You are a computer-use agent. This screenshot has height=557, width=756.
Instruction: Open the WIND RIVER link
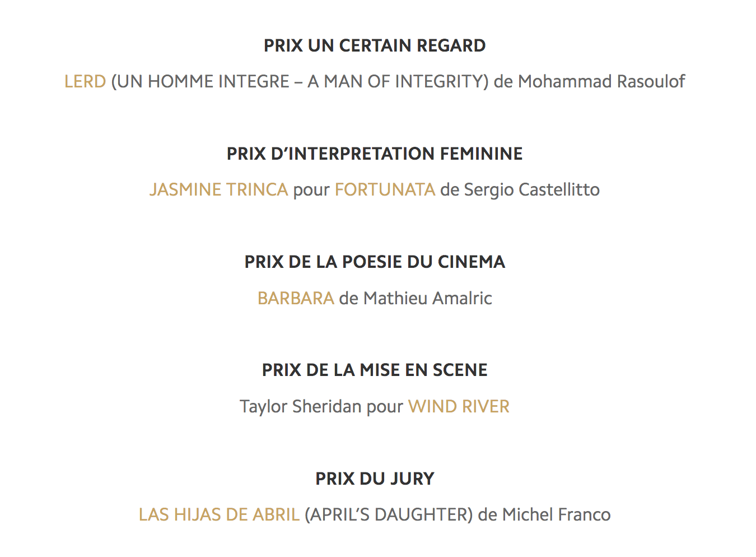459,406
